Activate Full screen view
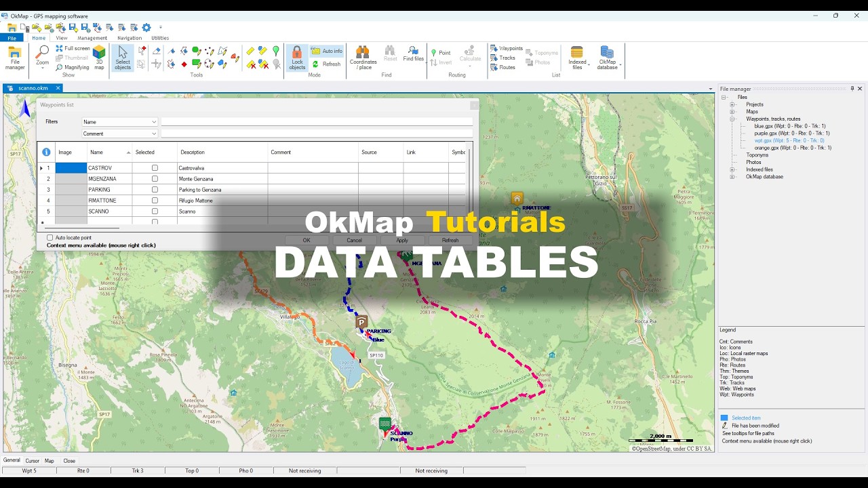This screenshot has width=868, height=488. click(73, 48)
